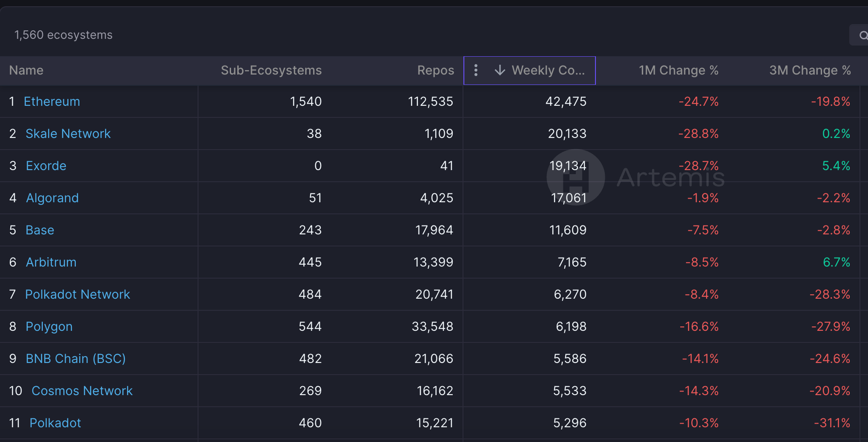Viewport: 868px width, 442px height.
Task: Click BNB Chain's repos value 21,066
Action: click(434, 359)
